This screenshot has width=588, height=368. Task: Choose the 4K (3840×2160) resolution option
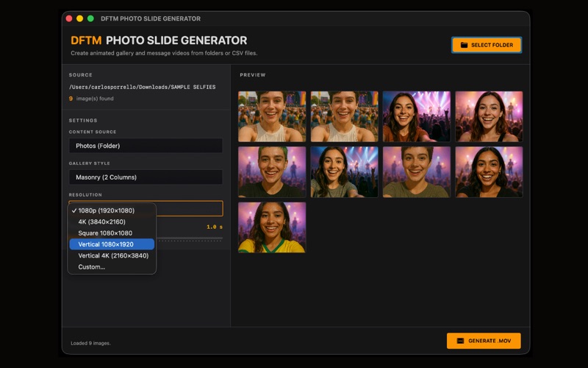(x=112, y=222)
